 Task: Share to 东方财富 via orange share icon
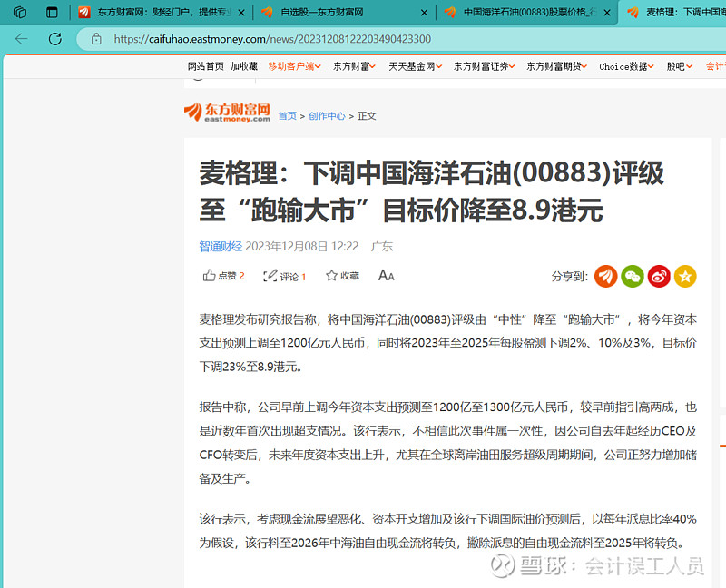coord(605,277)
